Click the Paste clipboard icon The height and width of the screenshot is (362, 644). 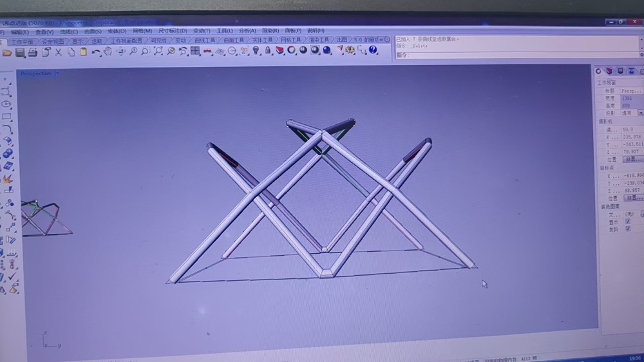pos(83,52)
